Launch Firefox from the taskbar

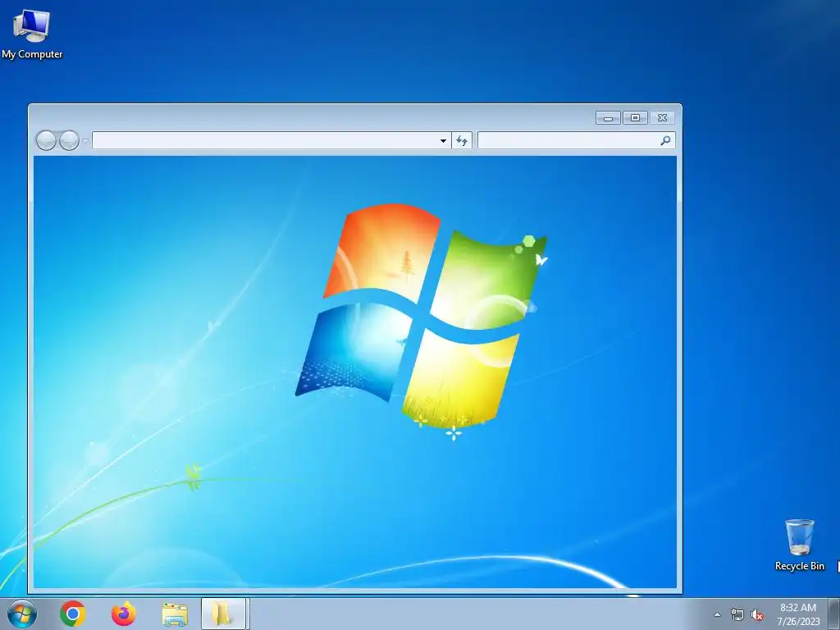[123, 614]
